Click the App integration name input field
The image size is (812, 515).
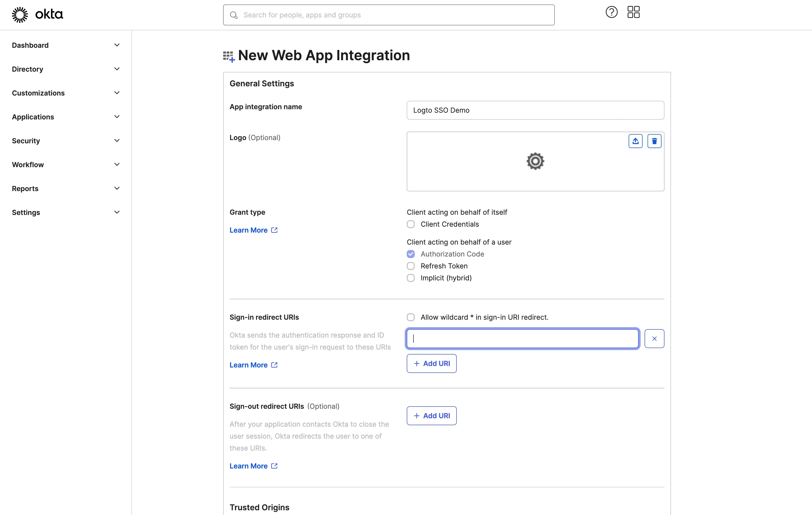(x=535, y=110)
